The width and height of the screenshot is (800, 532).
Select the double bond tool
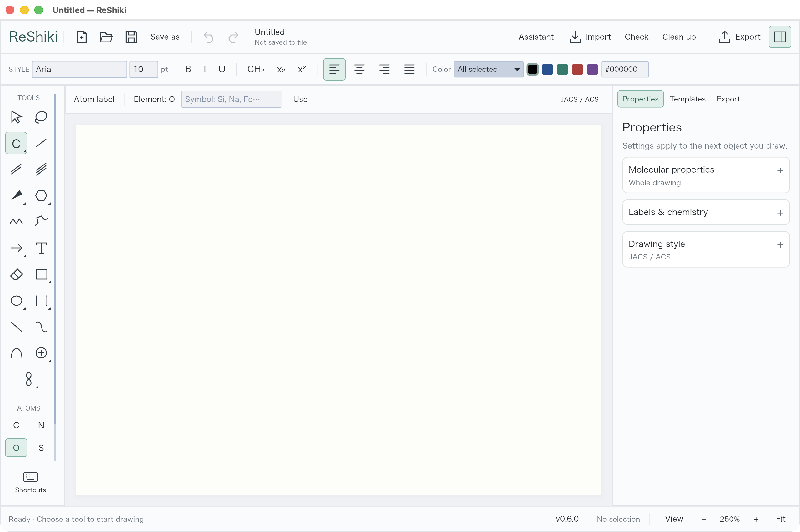tap(16, 169)
